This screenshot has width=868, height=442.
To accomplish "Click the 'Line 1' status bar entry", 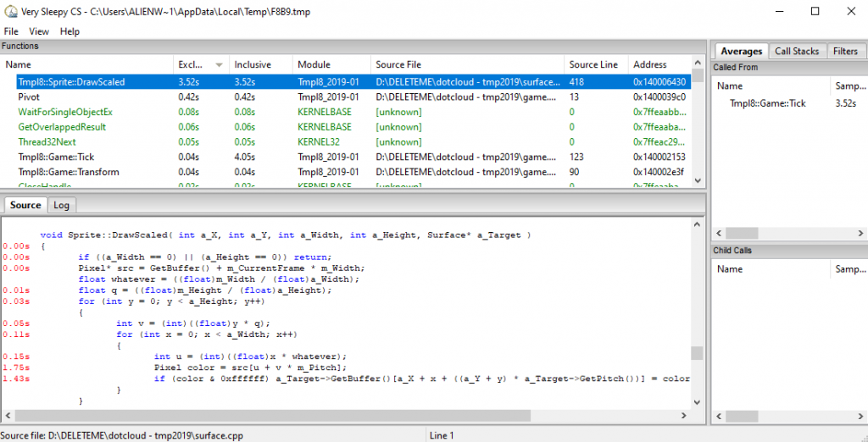I will coord(442,435).
